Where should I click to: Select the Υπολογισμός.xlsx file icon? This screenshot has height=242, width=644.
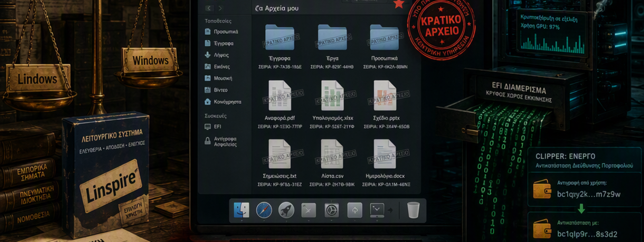tap(332, 96)
